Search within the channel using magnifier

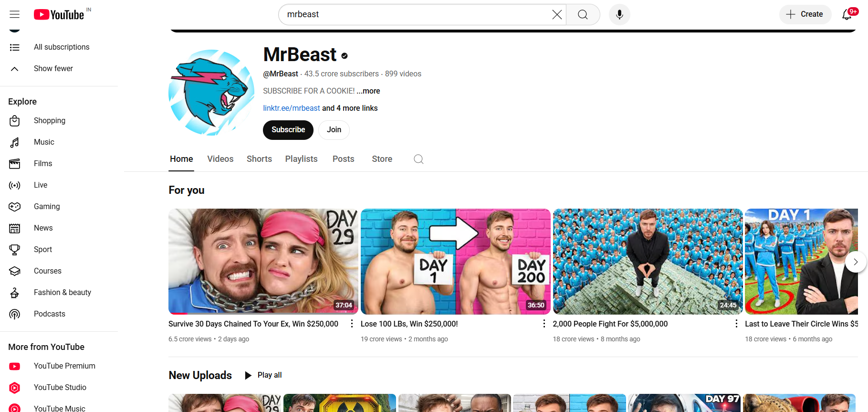coord(418,159)
